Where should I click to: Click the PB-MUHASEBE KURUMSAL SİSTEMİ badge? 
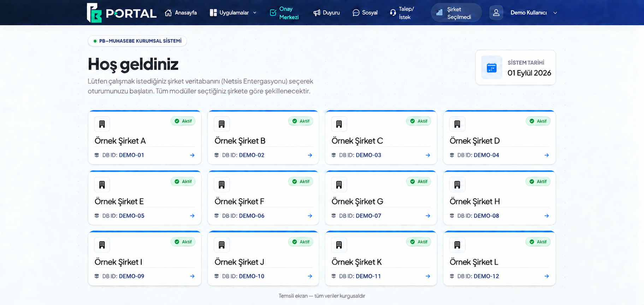point(137,41)
